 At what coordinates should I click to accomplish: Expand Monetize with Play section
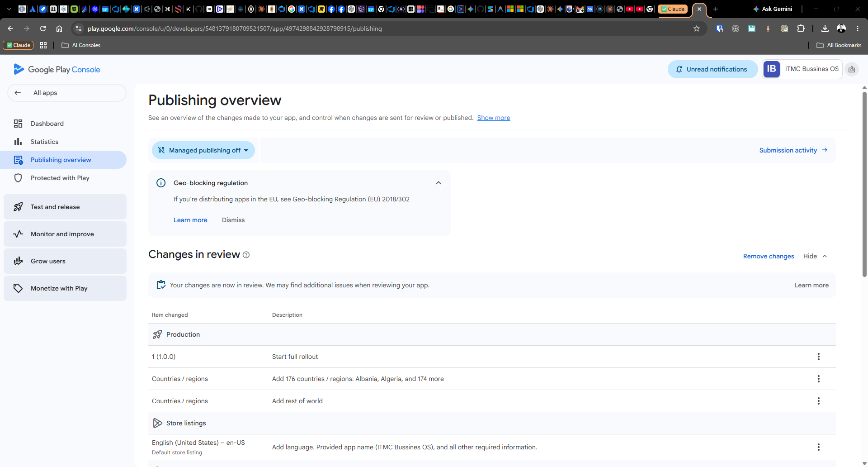pos(65,288)
